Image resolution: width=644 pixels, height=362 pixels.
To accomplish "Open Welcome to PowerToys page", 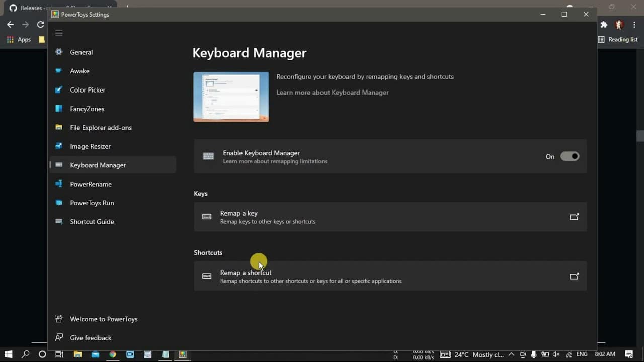I will [104, 319].
